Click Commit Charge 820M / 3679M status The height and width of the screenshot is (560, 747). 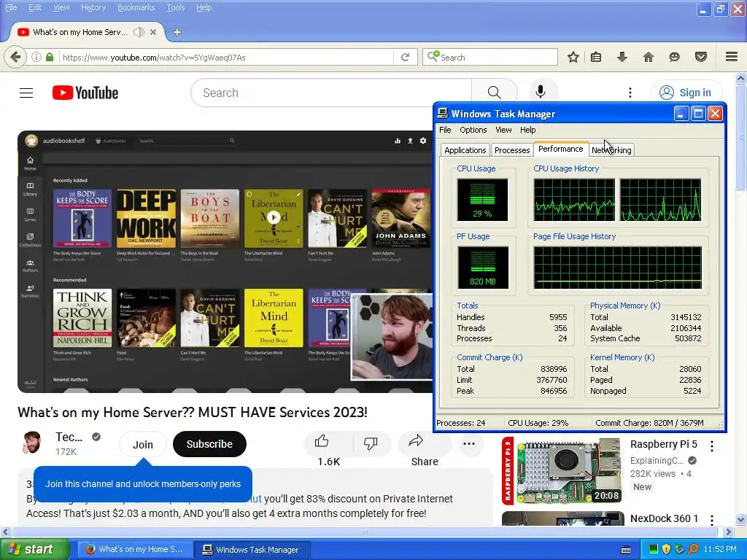click(649, 423)
